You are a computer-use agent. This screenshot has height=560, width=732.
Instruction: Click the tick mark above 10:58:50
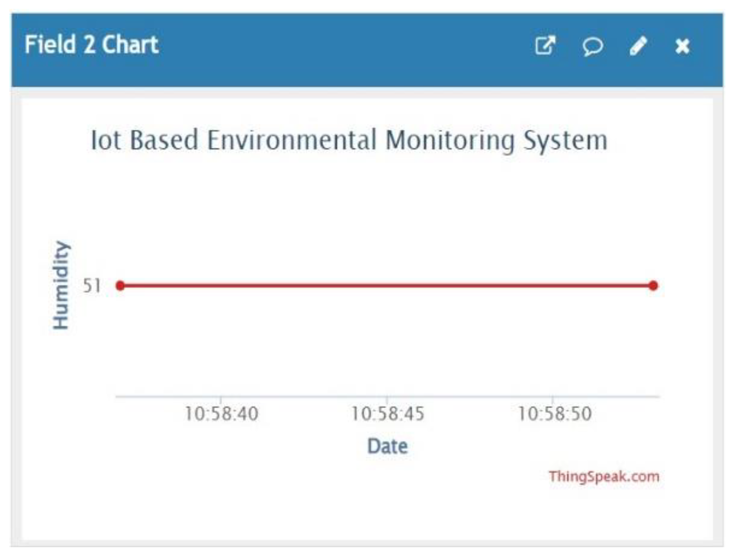click(552, 399)
